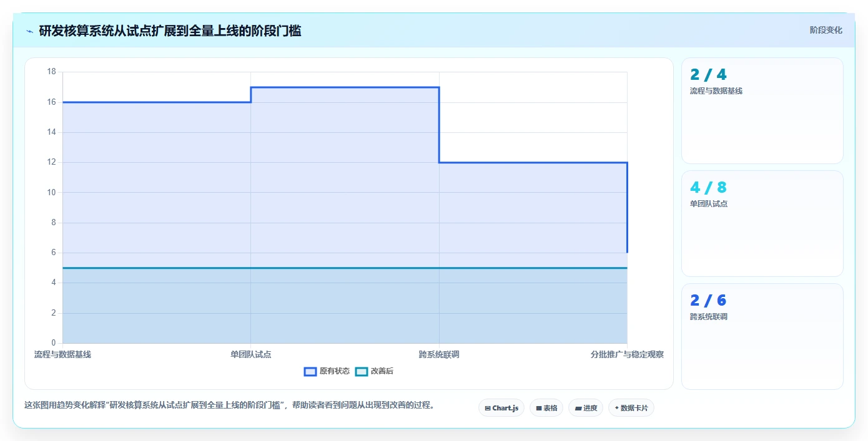Toggle the 原有状态 legend item
The image size is (868, 441).
pos(327,371)
